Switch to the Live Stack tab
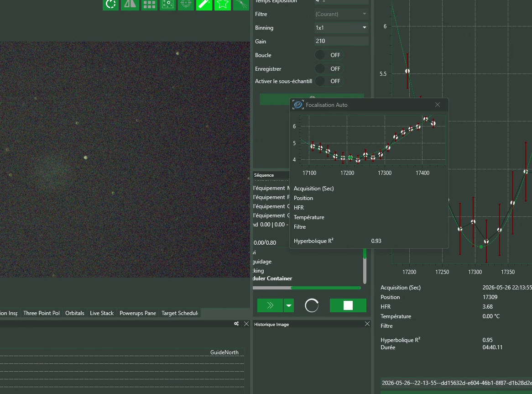Viewport: 532px width, 394px height. 102,313
